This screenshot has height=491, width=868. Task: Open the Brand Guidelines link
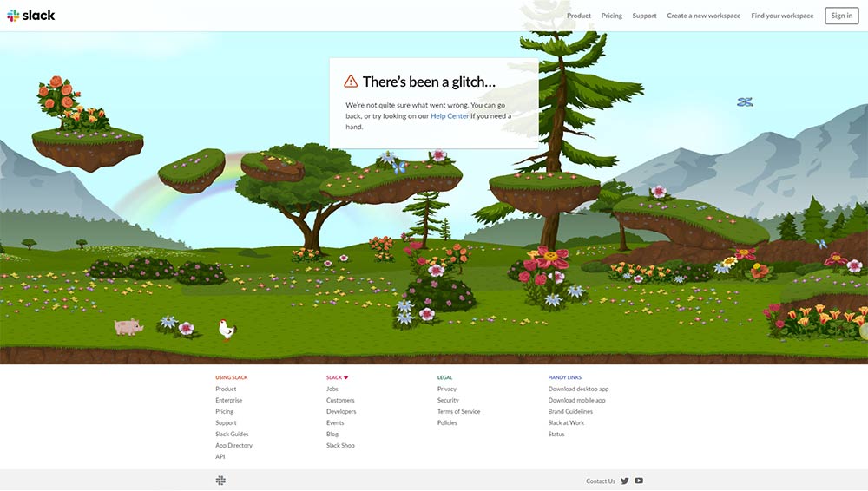tap(570, 412)
